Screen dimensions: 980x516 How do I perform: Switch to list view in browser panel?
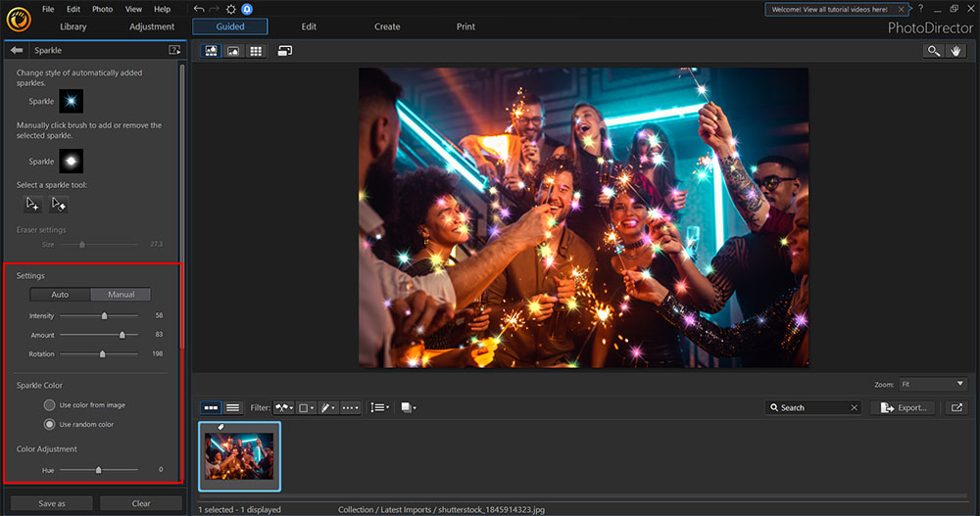pyautogui.click(x=232, y=407)
